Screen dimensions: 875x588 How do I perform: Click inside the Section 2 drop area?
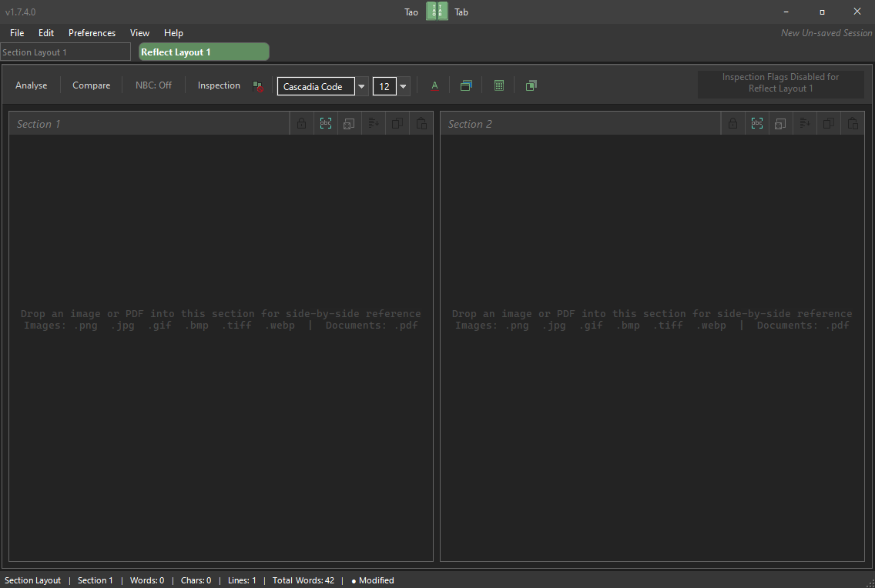[x=652, y=347]
